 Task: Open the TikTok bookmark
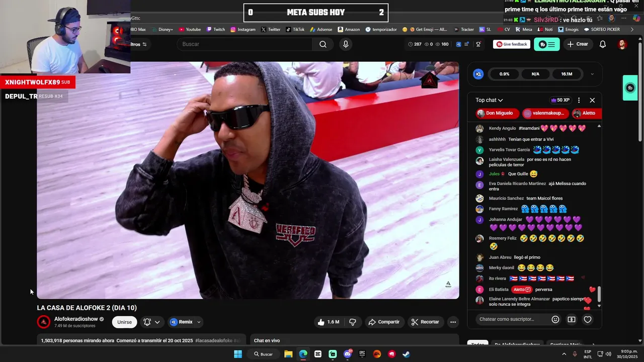click(295, 30)
